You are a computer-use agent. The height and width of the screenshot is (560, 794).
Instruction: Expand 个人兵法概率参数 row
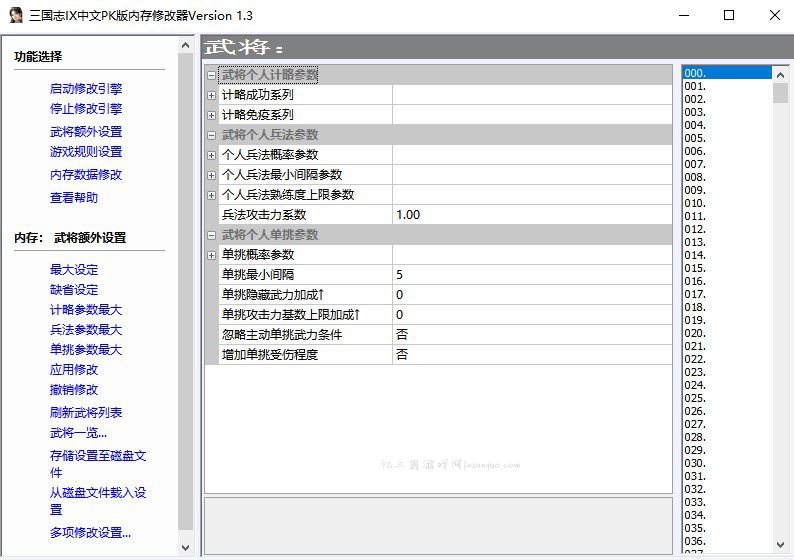pos(211,155)
